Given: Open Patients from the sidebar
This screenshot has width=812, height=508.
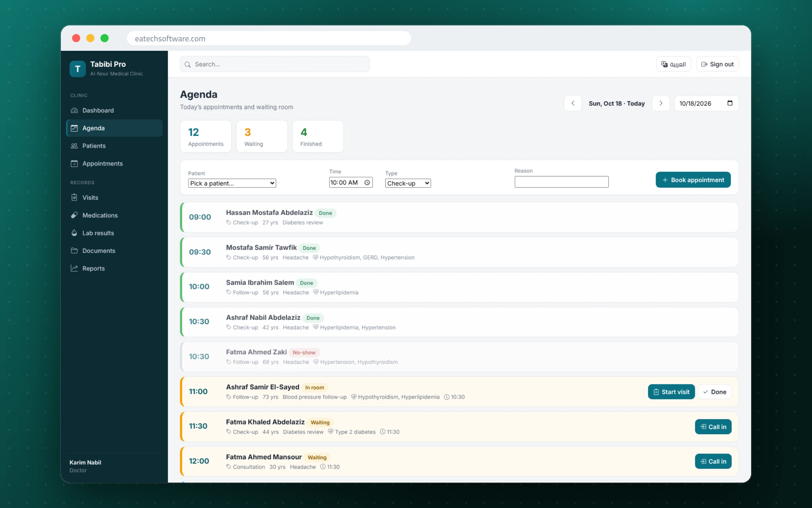Looking at the screenshot, I should pyautogui.click(x=114, y=146).
